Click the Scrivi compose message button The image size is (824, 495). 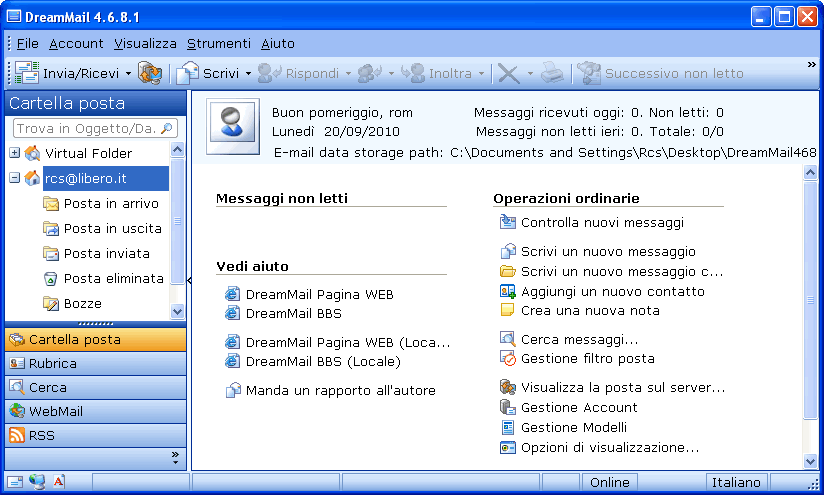pyautogui.click(x=208, y=73)
